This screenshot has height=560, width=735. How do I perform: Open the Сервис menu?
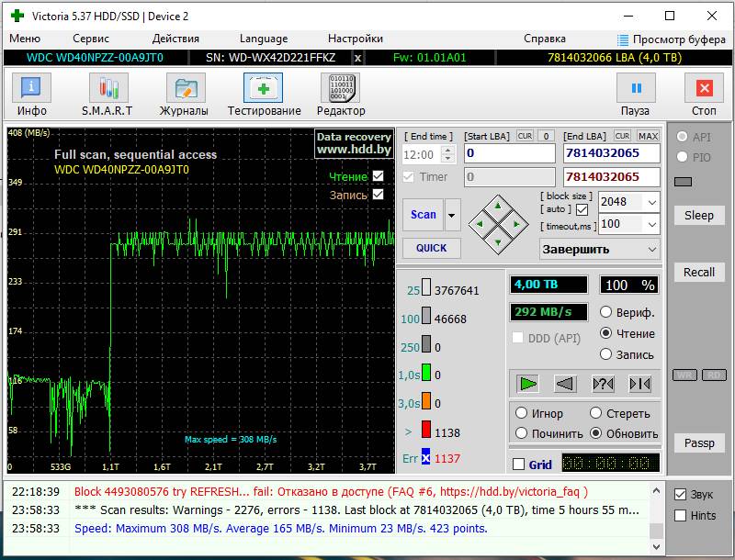click(x=91, y=39)
